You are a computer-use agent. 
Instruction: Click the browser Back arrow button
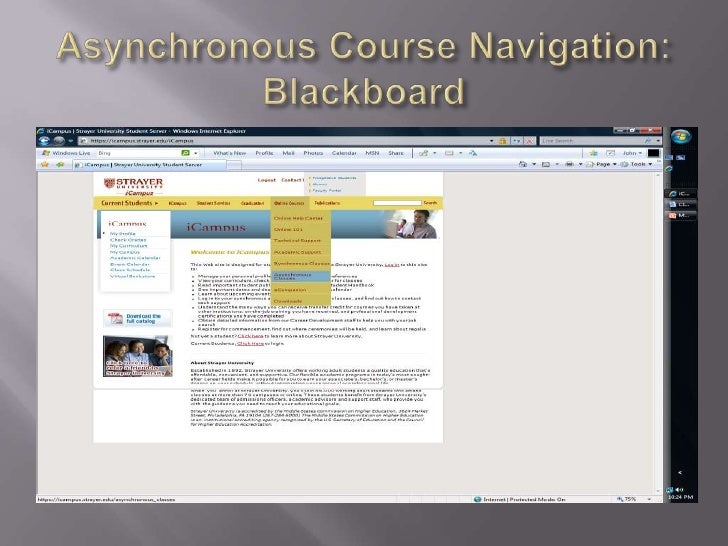(x=45, y=141)
